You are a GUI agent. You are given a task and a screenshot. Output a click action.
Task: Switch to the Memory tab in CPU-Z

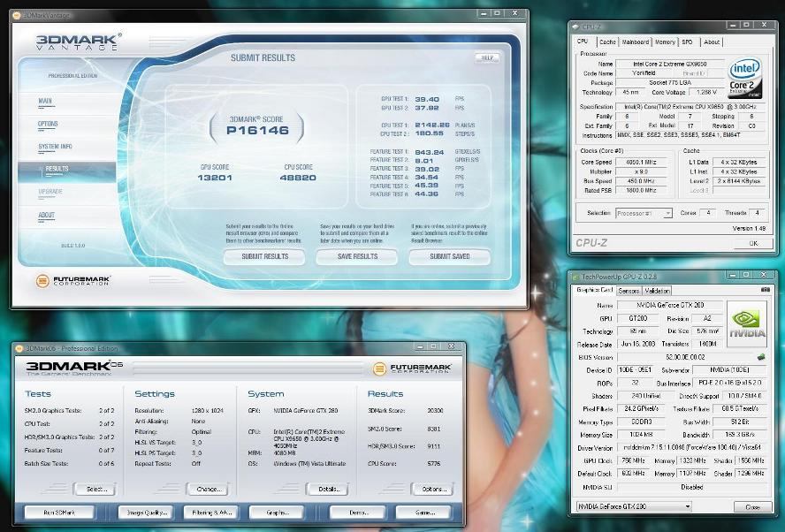[x=665, y=42]
